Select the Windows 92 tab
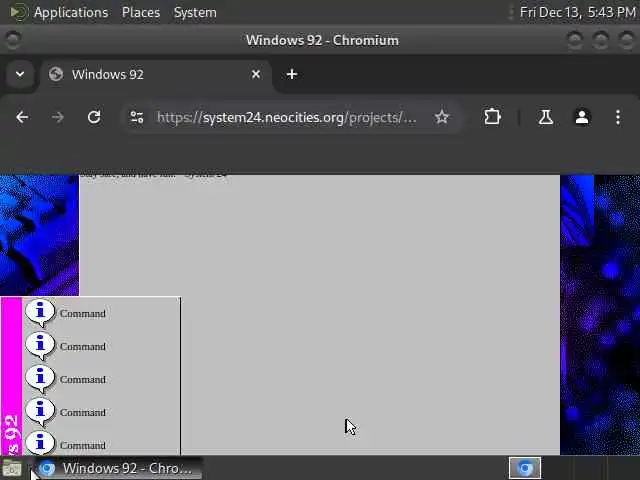The image size is (640, 480). point(155,74)
